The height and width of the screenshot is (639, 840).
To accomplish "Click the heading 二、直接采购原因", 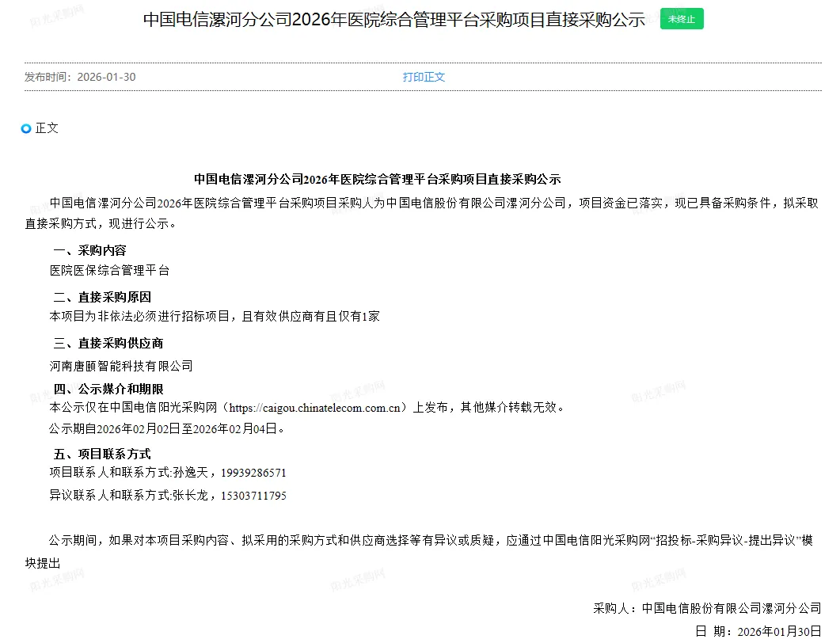I will (102, 297).
